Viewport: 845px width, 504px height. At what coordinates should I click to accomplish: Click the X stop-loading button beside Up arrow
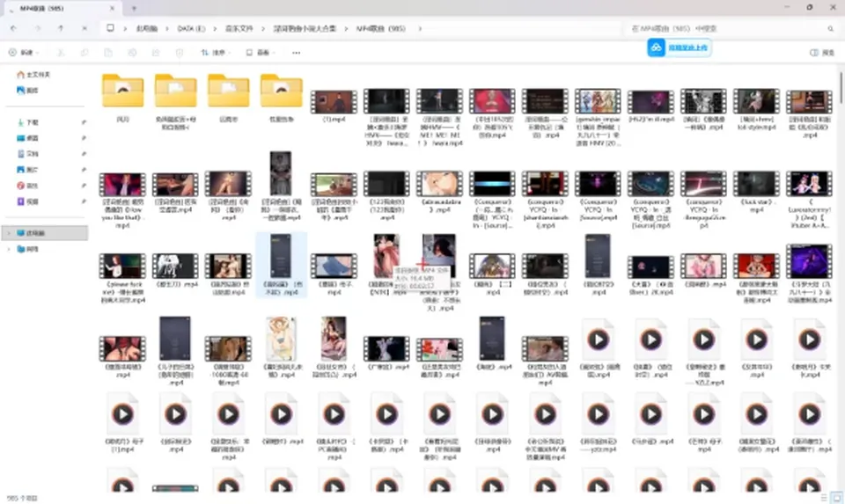84,28
